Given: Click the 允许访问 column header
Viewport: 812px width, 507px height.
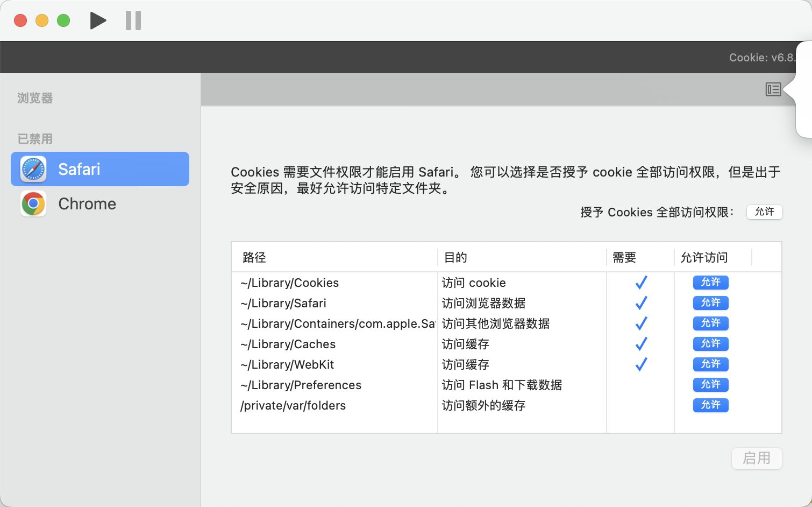Looking at the screenshot, I should tap(713, 257).
